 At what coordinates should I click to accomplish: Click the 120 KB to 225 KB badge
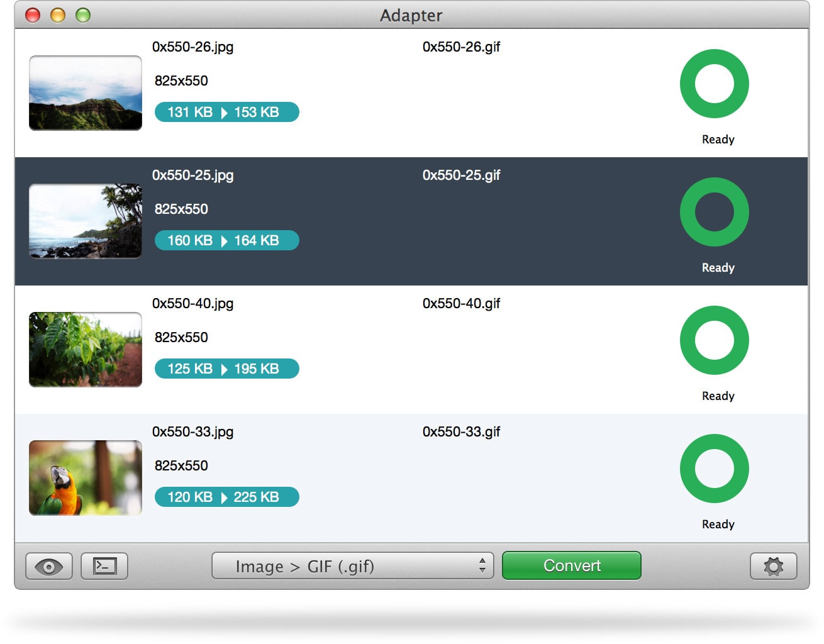pyautogui.click(x=226, y=497)
